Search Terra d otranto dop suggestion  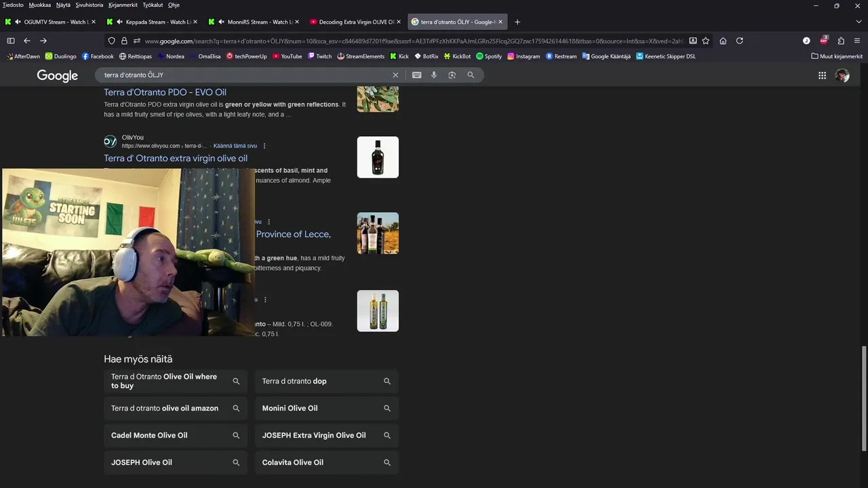pyautogui.click(x=326, y=381)
